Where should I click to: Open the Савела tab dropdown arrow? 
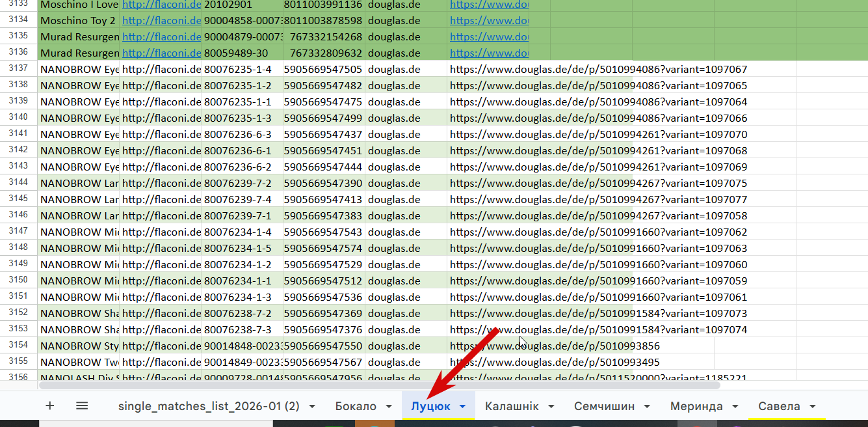click(x=813, y=407)
